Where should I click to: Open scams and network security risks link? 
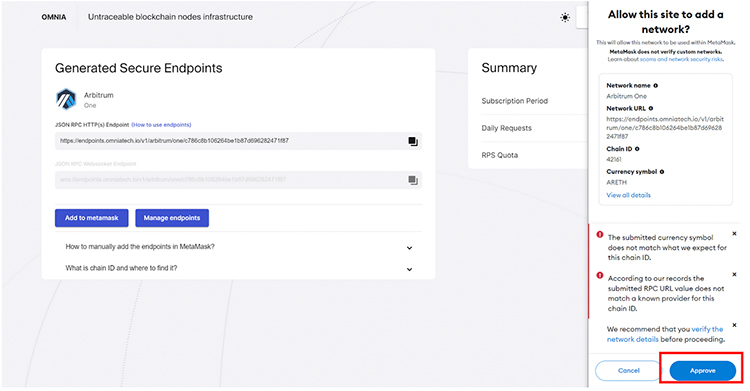click(681, 59)
